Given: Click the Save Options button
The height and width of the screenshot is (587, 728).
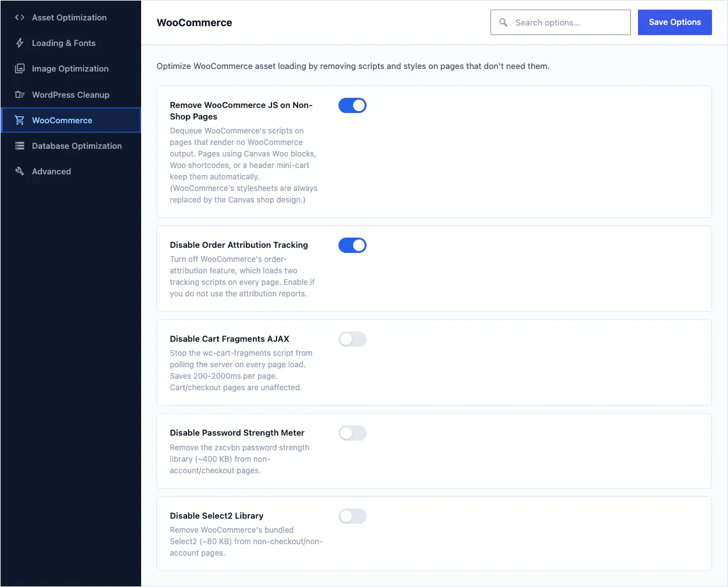Looking at the screenshot, I should 674,22.
